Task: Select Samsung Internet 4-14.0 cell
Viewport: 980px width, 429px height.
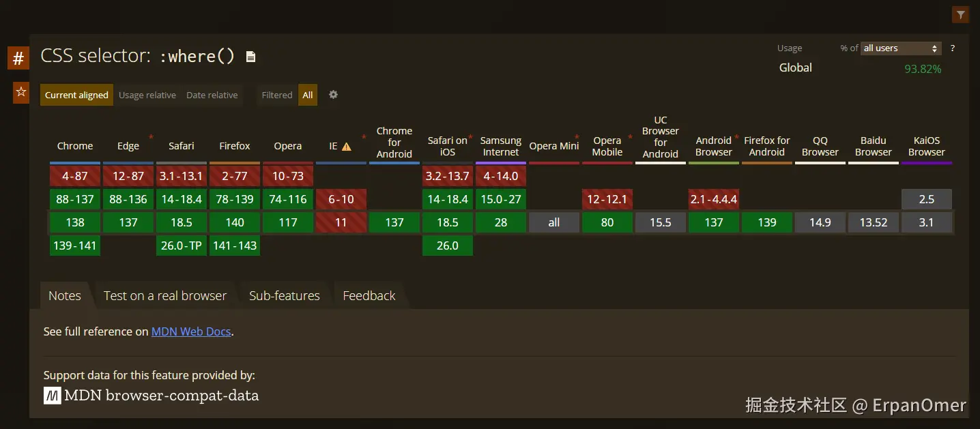Action: pos(501,176)
